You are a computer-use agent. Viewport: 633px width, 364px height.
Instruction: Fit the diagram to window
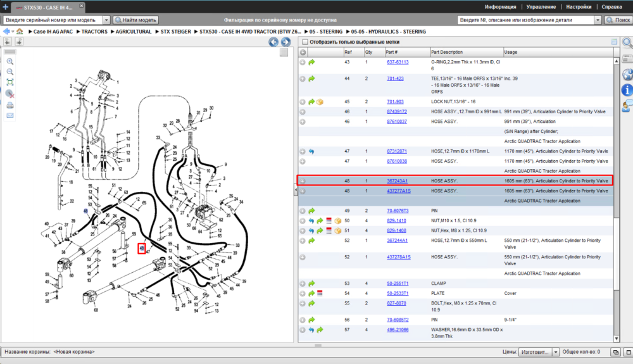coord(10,82)
